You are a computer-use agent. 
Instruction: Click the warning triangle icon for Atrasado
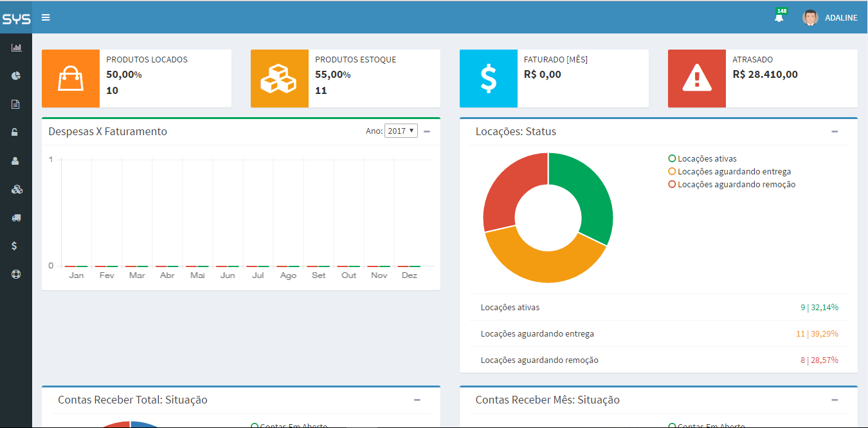[x=697, y=79]
